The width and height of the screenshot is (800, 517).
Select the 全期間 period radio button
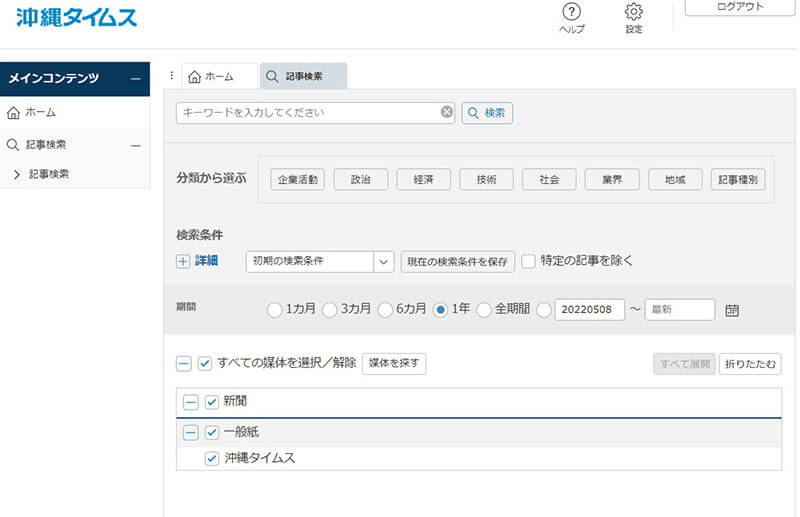tap(484, 310)
